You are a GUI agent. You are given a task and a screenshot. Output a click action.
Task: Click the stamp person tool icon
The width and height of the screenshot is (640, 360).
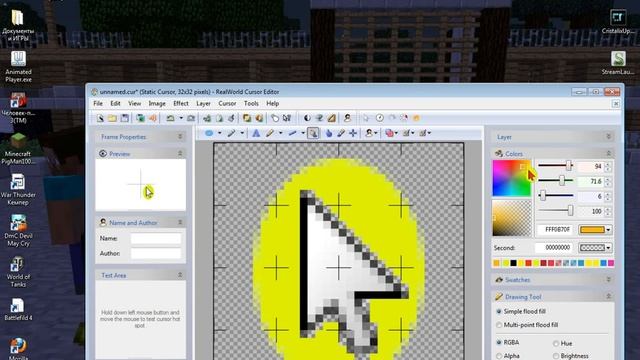[369, 133]
